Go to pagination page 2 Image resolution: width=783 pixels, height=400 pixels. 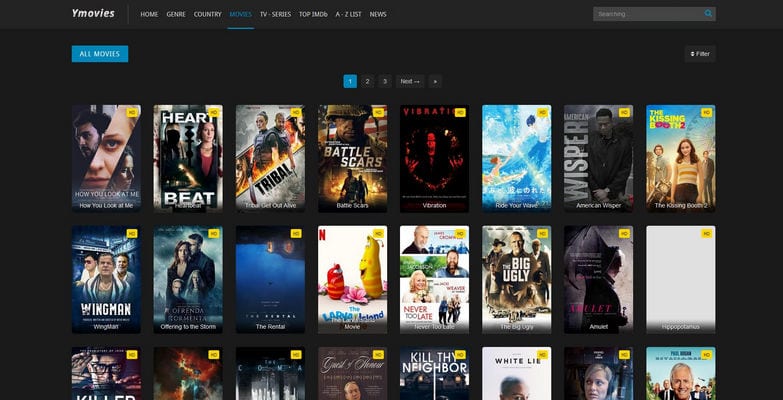click(x=368, y=81)
